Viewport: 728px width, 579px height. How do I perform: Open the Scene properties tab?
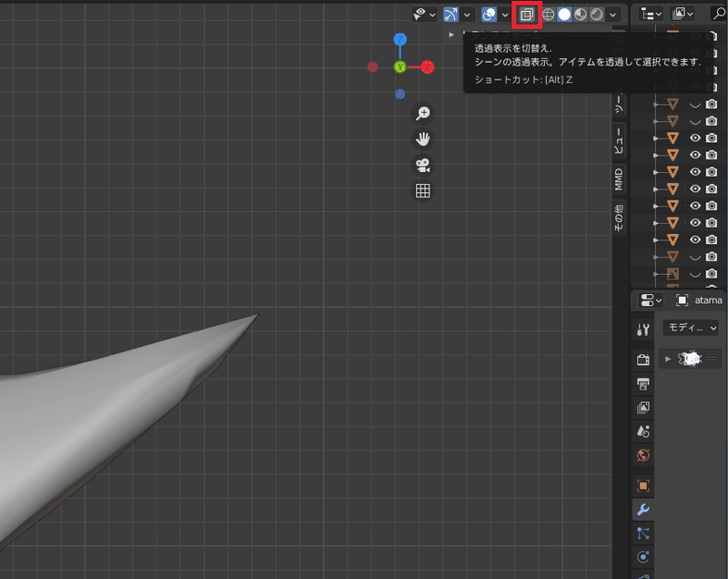[643, 432]
